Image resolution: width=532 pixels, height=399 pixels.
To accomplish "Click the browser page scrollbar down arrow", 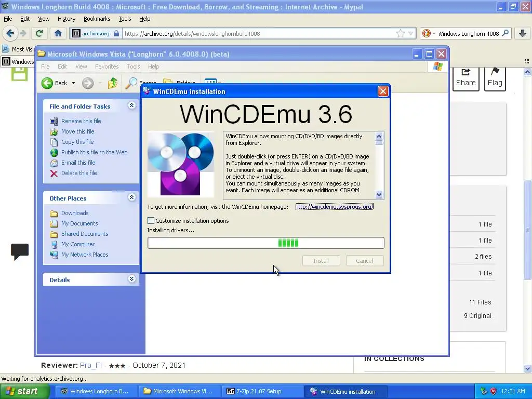I will [527, 368].
